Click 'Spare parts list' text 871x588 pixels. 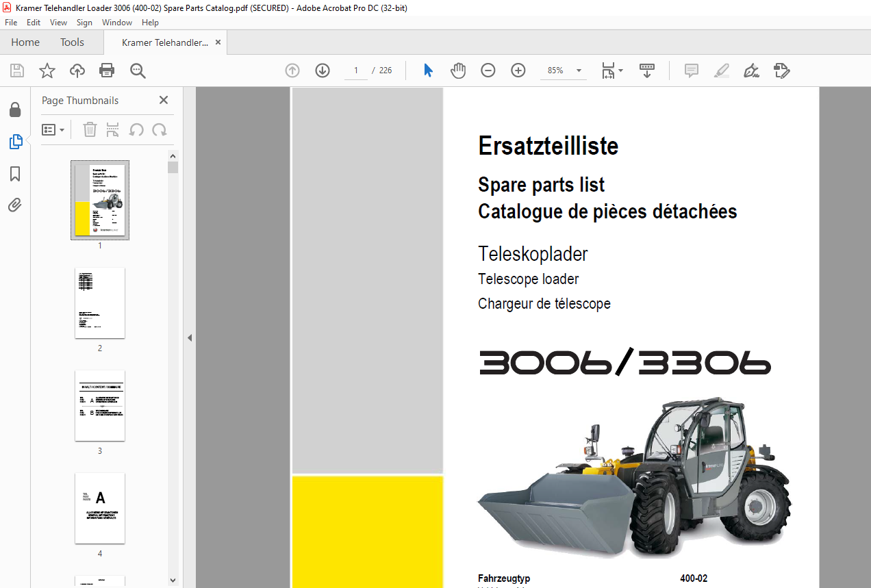(542, 185)
